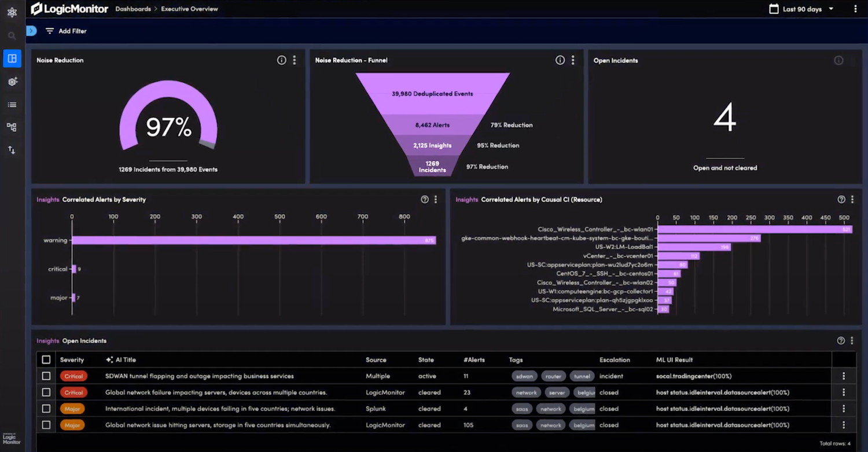Click the sort arrows icon in the sidebar

(12, 149)
